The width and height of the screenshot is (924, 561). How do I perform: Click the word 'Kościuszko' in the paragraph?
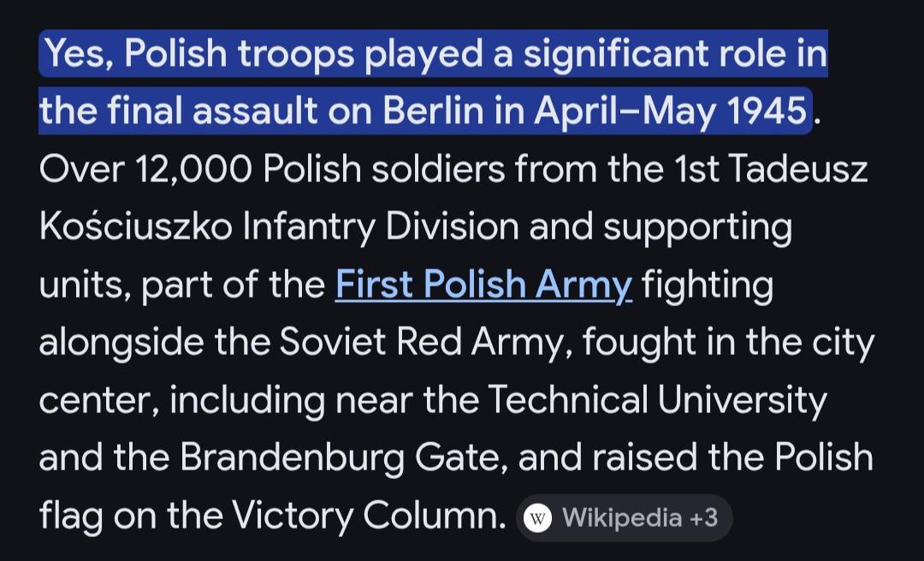[135, 227]
